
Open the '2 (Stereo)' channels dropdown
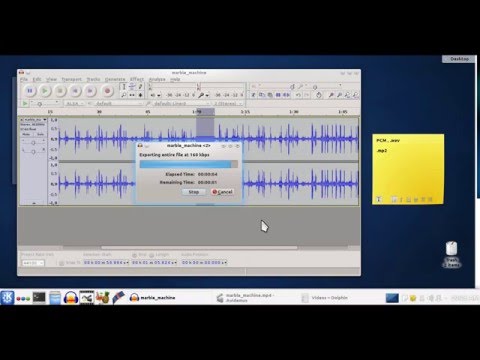(x=228, y=104)
